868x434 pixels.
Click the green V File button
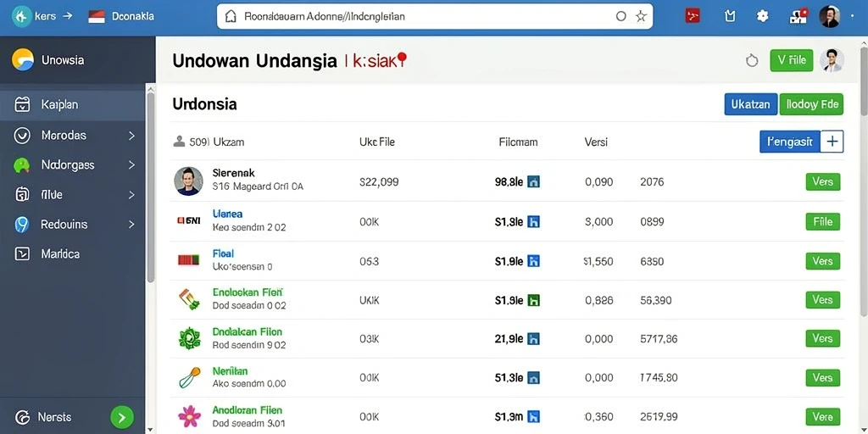click(792, 60)
